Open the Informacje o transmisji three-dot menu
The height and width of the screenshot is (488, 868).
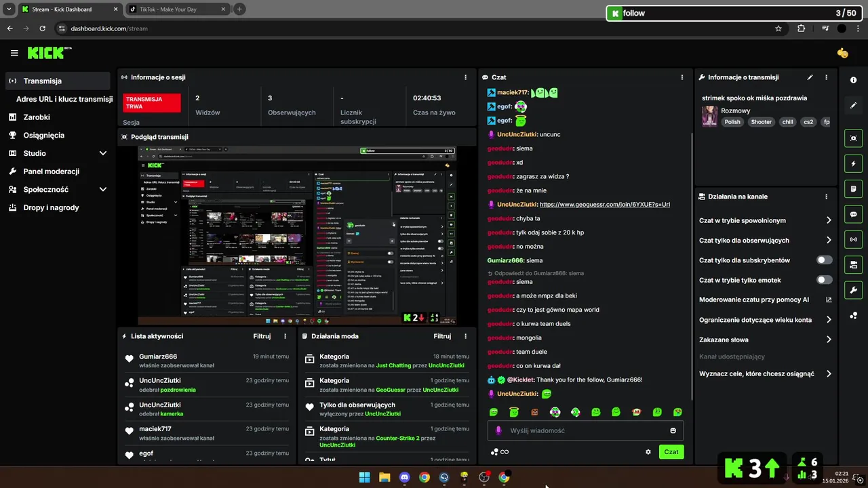[x=826, y=77]
